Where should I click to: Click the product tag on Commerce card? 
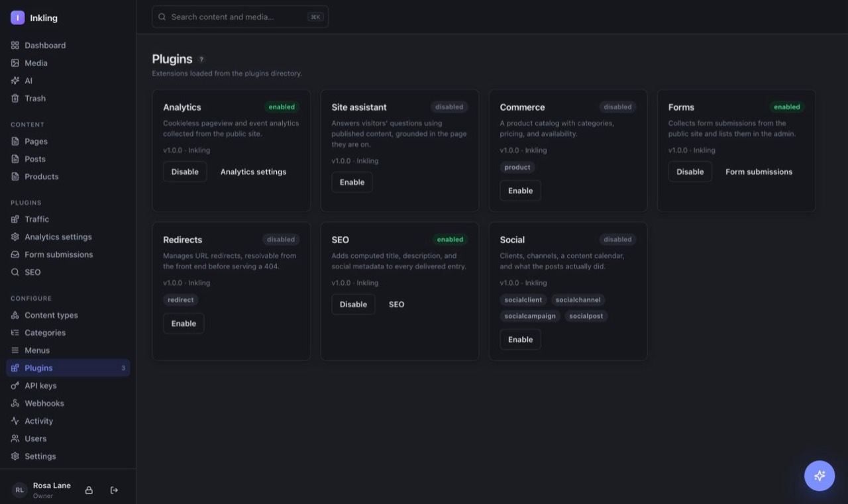pos(517,168)
